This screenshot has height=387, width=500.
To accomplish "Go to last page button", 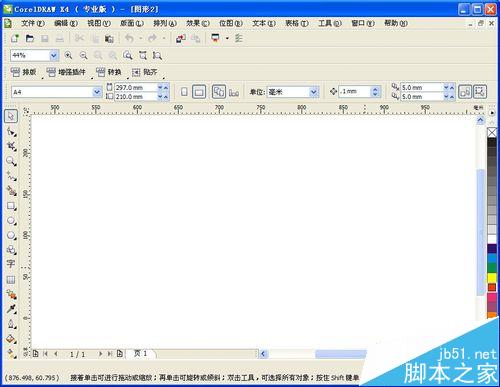I will (x=109, y=354).
